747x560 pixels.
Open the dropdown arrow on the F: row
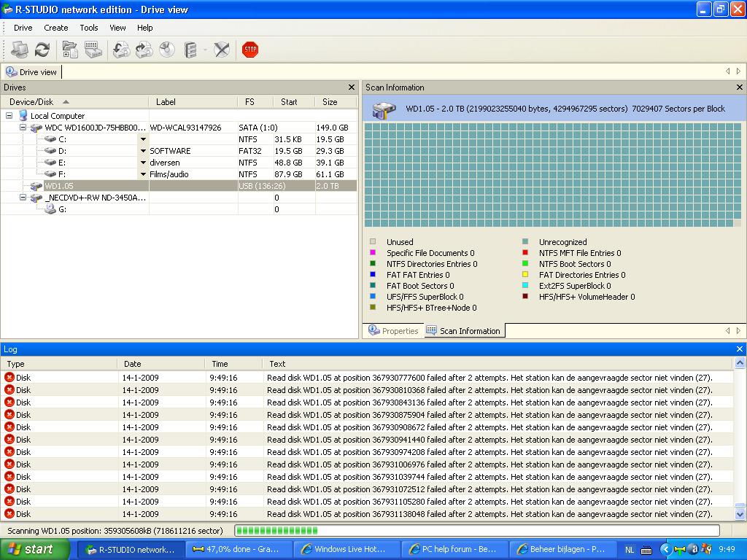pos(143,174)
